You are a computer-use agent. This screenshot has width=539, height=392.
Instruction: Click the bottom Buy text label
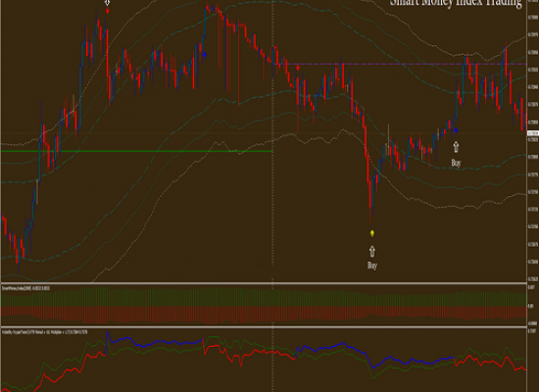372,266
